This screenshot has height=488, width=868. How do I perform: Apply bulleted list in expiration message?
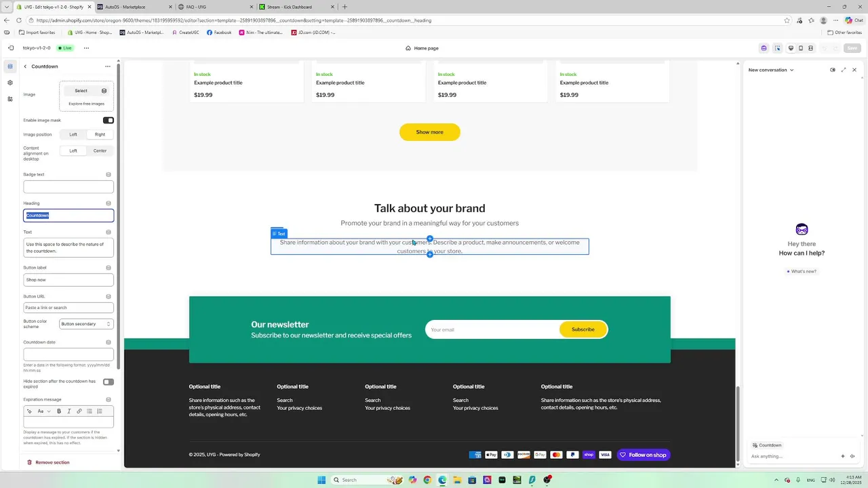pyautogui.click(x=89, y=411)
